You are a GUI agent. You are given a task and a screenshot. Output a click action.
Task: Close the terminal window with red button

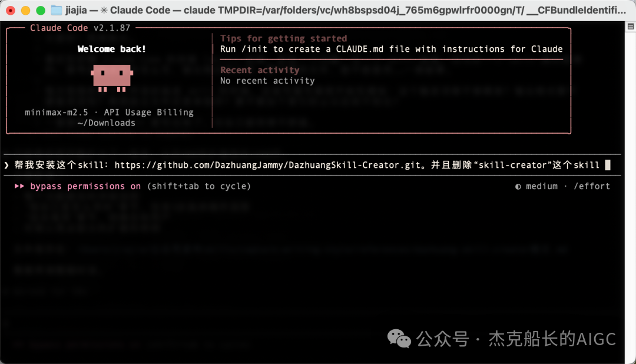click(11, 11)
